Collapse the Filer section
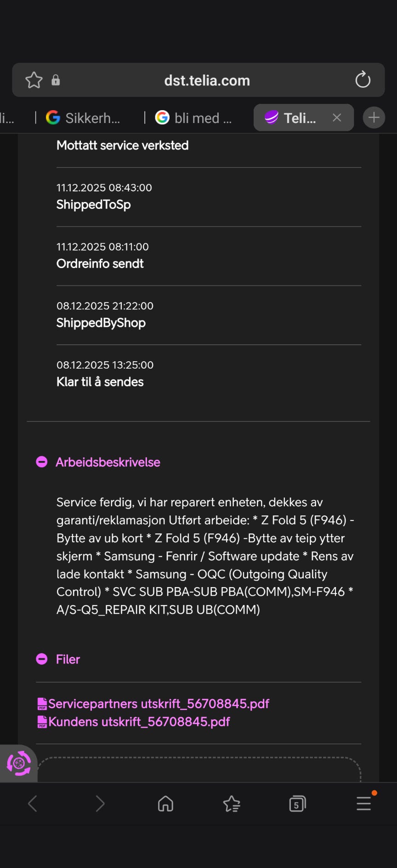 pos(42,659)
